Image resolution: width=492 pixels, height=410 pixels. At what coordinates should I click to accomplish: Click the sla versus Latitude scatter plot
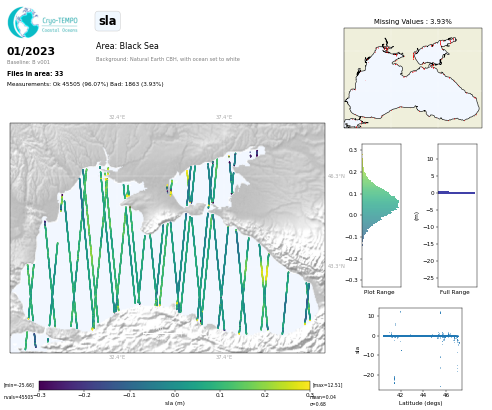(420, 349)
